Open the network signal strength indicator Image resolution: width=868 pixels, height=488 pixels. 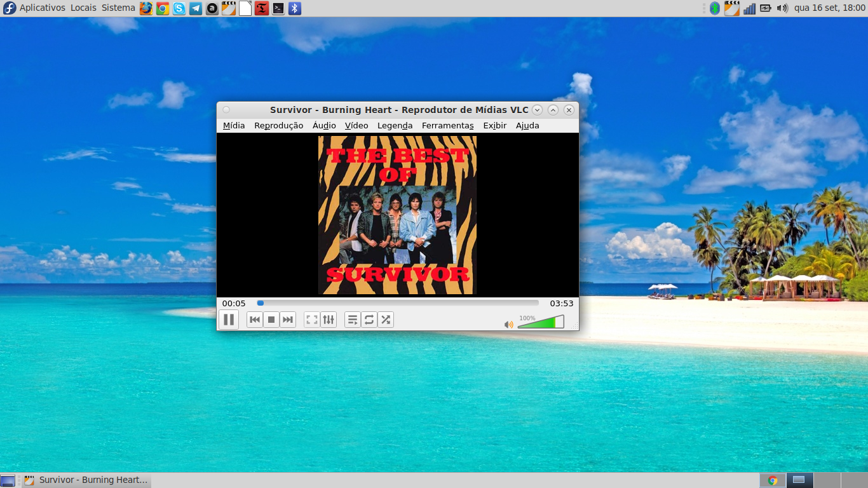click(750, 8)
